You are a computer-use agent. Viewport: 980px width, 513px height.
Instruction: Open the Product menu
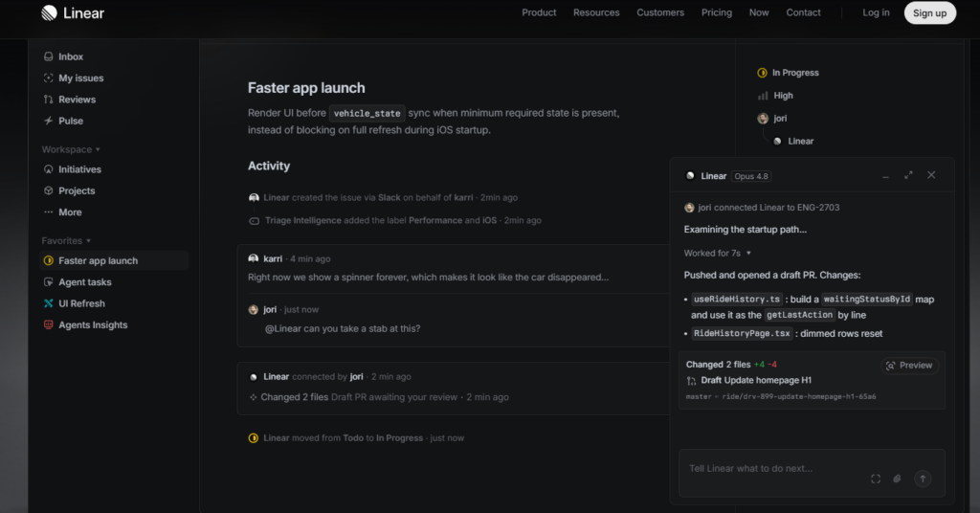pyautogui.click(x=539, y=12)
